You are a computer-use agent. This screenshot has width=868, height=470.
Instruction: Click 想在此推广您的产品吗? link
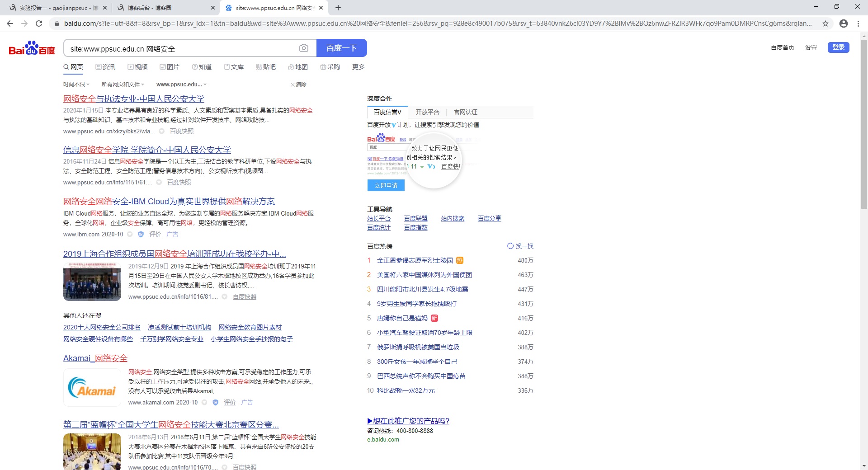[408, 421]
